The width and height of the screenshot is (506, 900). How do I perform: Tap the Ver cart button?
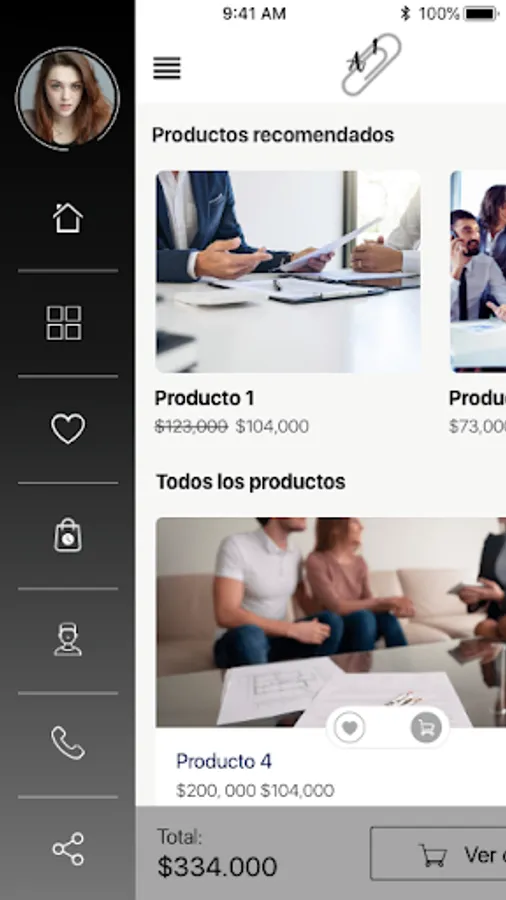(438, 854)
